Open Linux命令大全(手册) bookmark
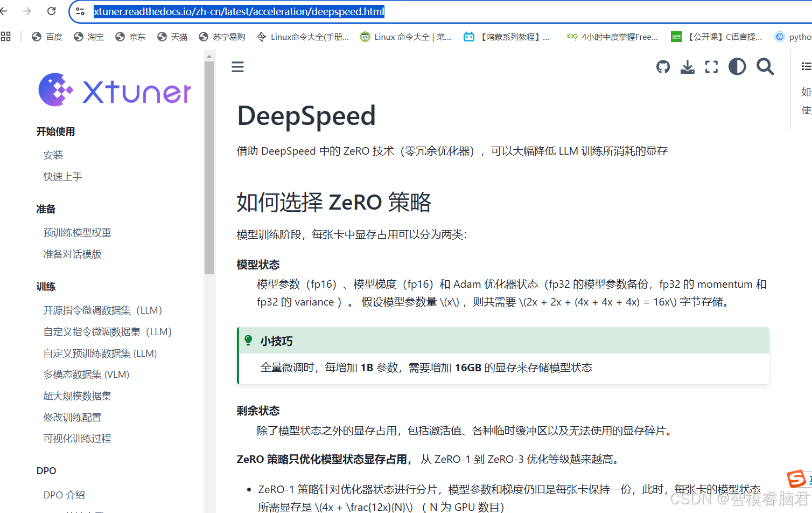Image resolution: width=812 pixels, height=513 pixels. pyautogui.click(x=303, y=37)
